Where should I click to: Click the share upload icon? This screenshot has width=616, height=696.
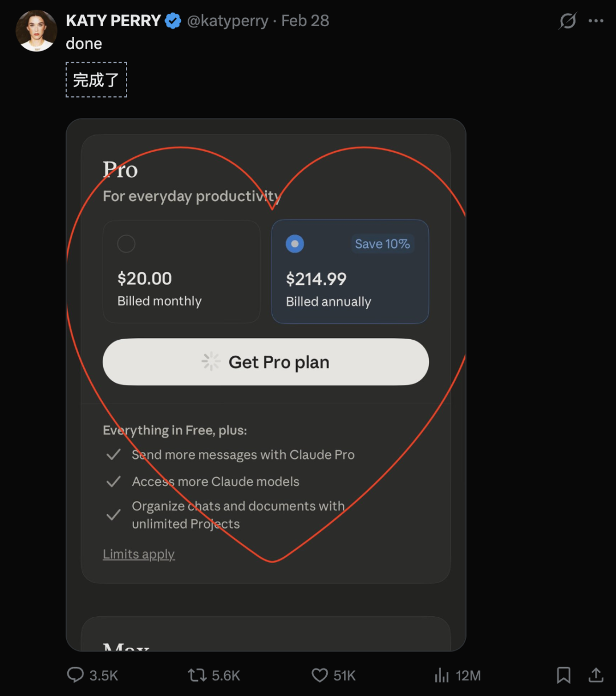(x=596, y=675)
